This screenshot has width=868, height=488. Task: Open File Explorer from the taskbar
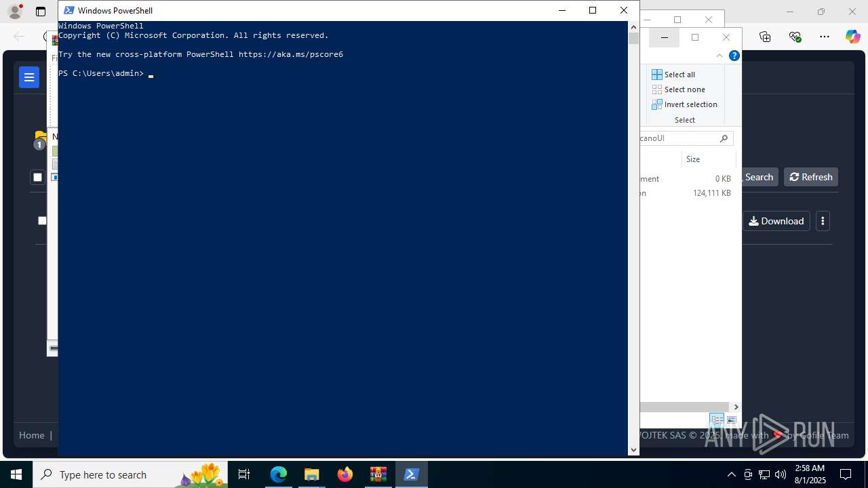[x=311, y=474]
